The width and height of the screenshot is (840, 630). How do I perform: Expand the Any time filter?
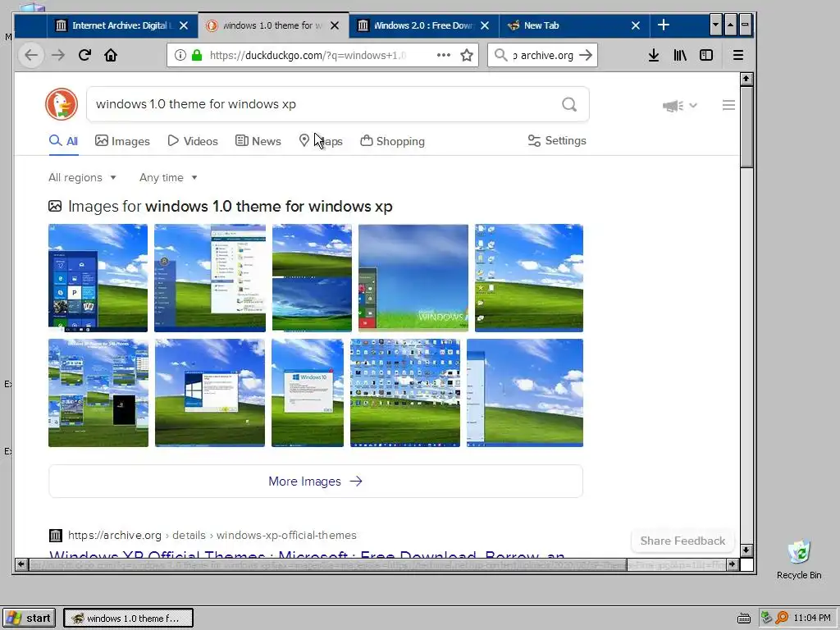pyautogui.click(x=168, y=177)
